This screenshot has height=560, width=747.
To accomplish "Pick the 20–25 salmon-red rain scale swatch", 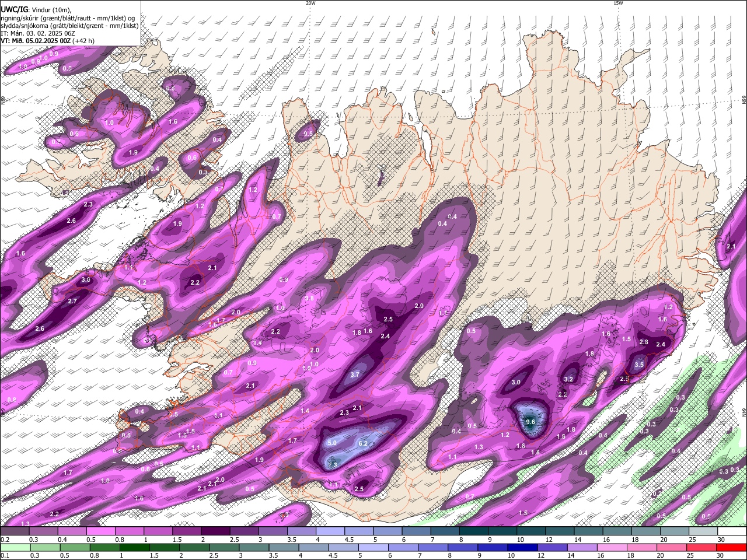I will click(x=672, y=547).
